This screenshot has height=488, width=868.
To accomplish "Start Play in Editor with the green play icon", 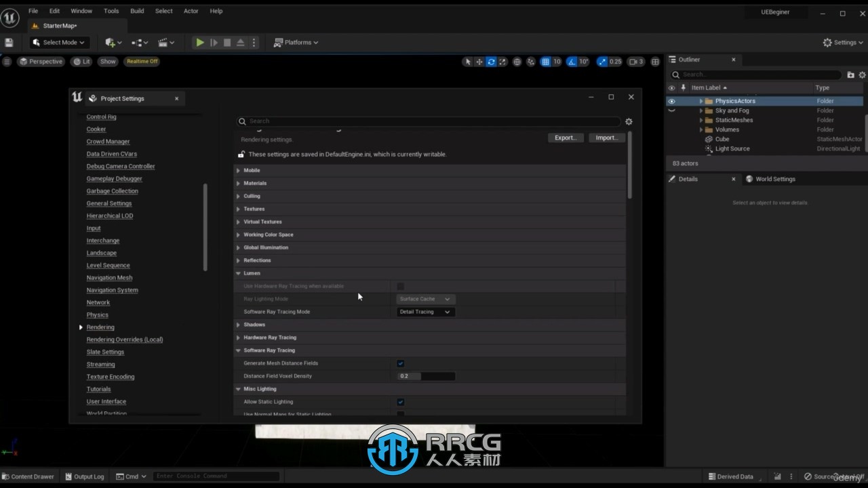I will pos(200,42).
